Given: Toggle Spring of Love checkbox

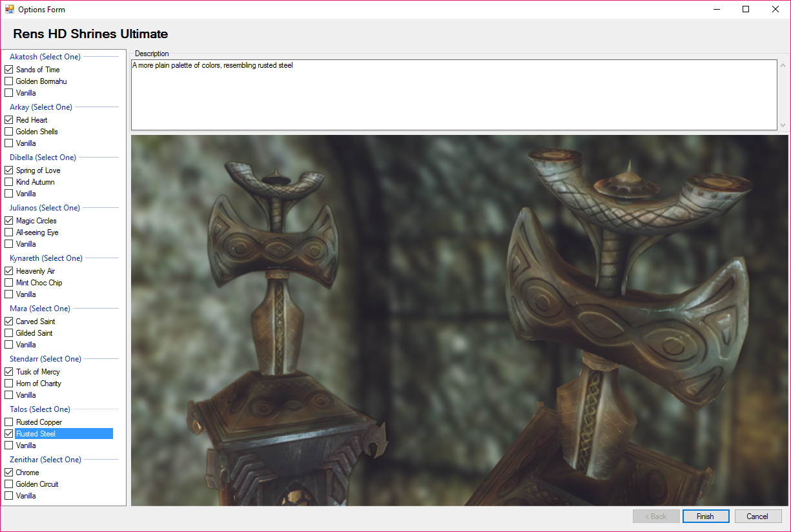Looking at the screenshot, I should (x=9, y=170).
